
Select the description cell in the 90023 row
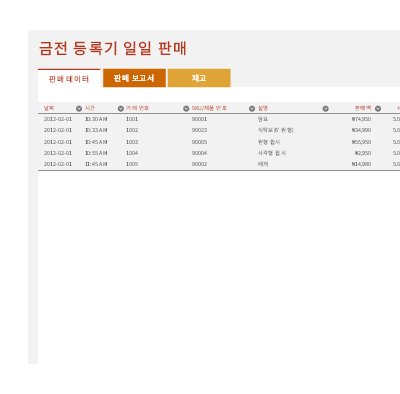[x=276, y=130]
